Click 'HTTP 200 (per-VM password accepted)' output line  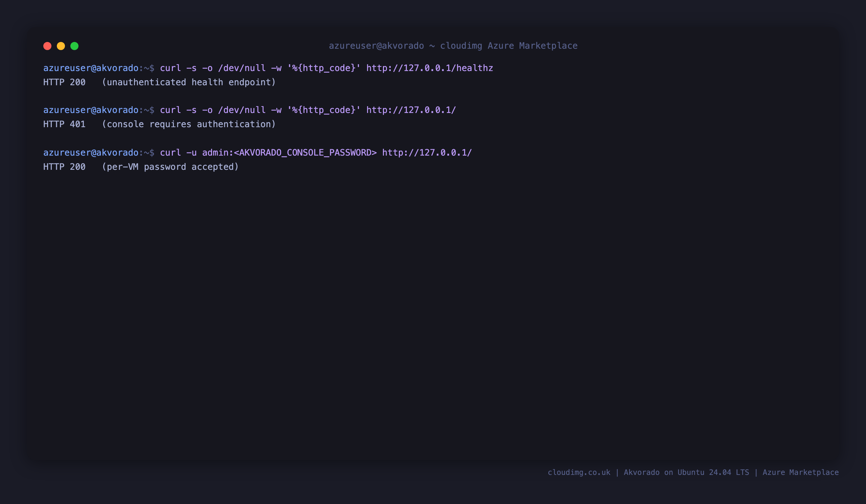pos(141,167)
